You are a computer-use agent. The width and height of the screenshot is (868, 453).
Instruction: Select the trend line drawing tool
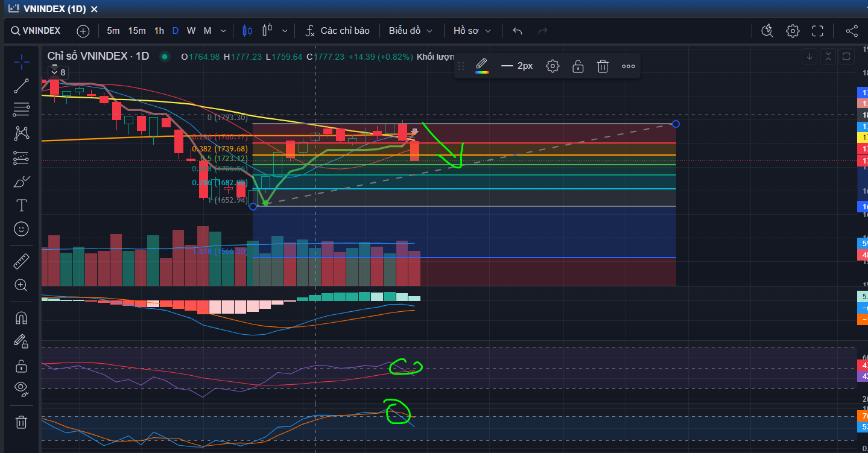pos(21,86)
